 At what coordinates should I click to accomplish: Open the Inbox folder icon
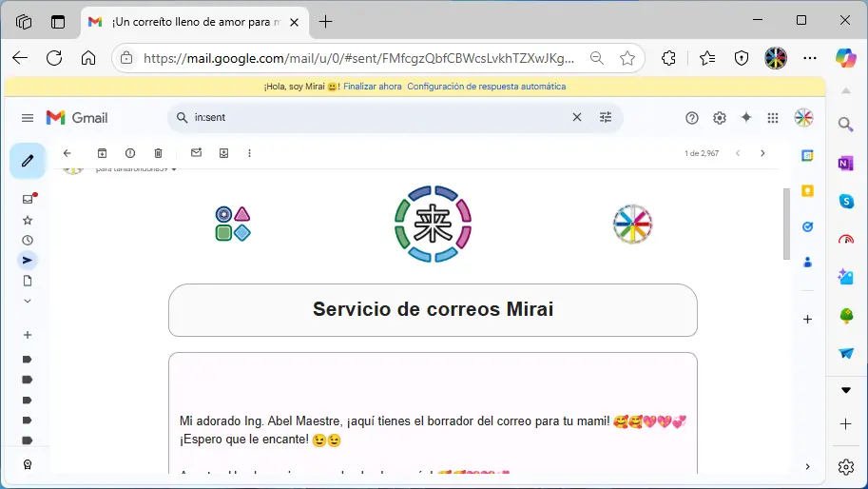click(28, 199)
